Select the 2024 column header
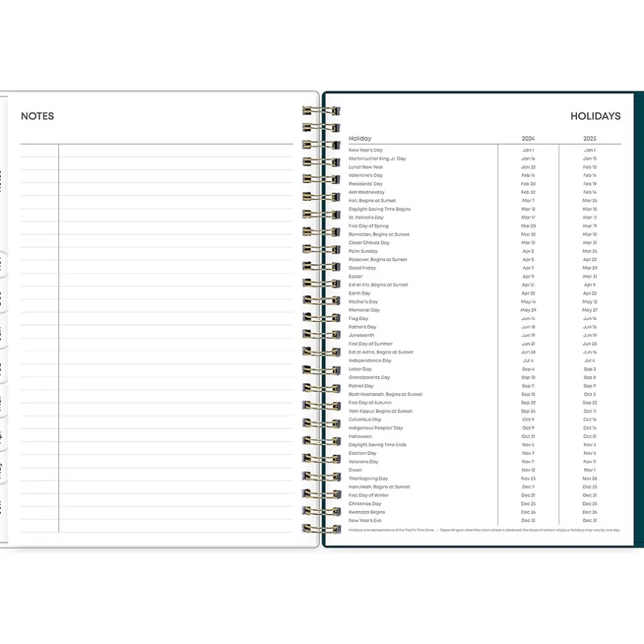 click(528, 138)
